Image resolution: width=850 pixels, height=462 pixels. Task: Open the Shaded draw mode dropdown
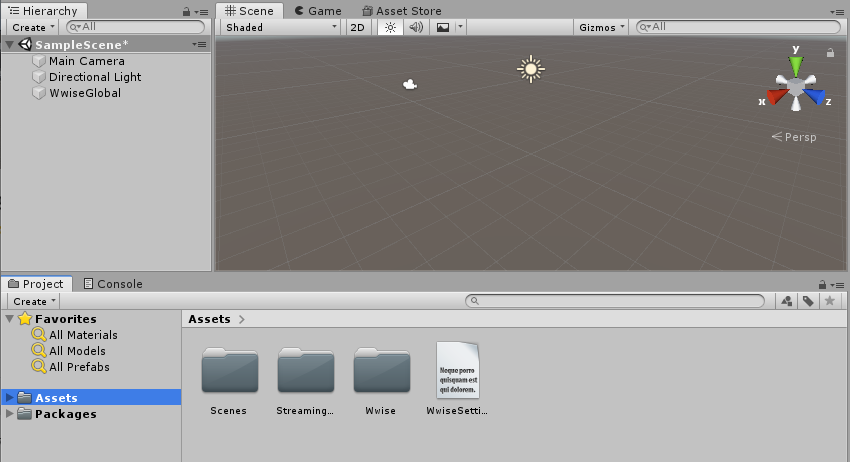pyautogui.click(x=280, y=27)
